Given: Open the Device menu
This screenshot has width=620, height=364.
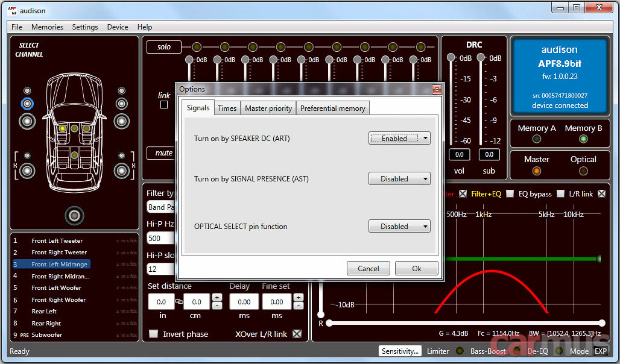Looking at the screenshot, I should pyautogui.click(x=118, y=27).
